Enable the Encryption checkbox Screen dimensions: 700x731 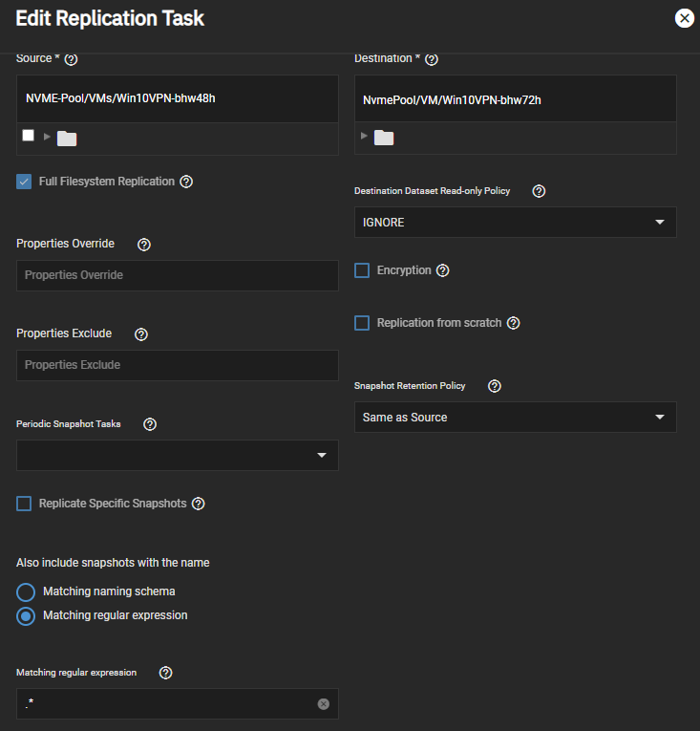point(362,270)
